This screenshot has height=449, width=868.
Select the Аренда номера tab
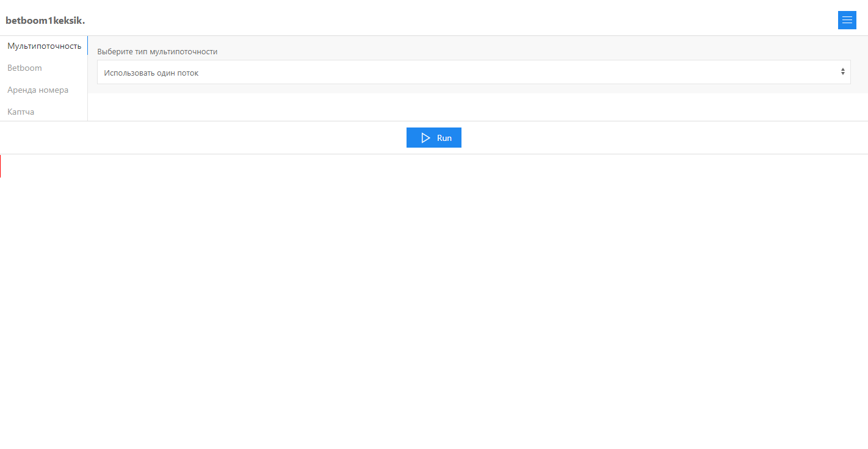point(38,90)
